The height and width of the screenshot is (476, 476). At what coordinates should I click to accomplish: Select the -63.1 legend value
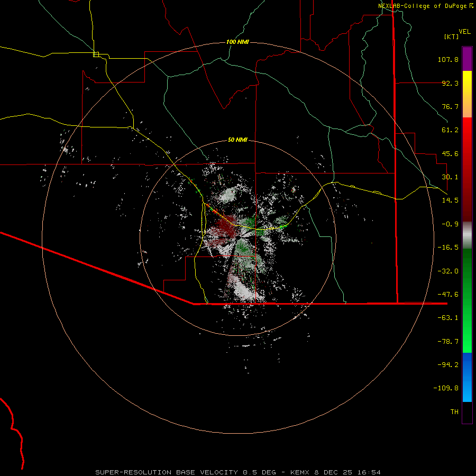pos(448,318)
